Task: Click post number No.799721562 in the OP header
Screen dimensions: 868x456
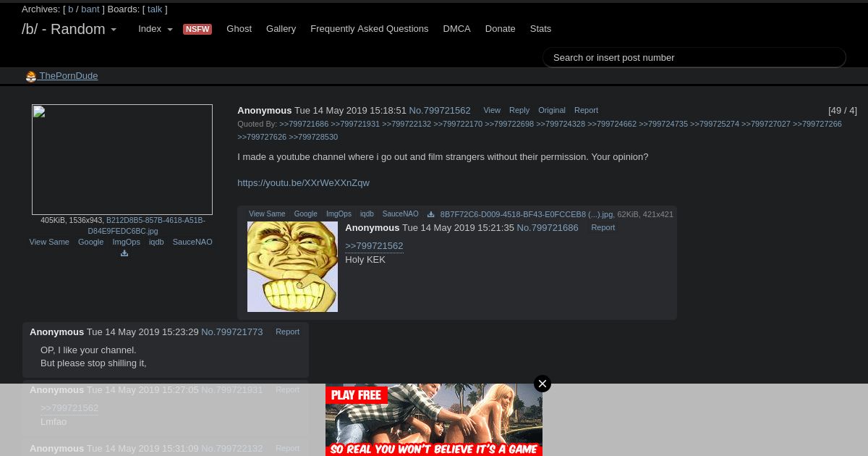Action: click(x=439, y=111)
